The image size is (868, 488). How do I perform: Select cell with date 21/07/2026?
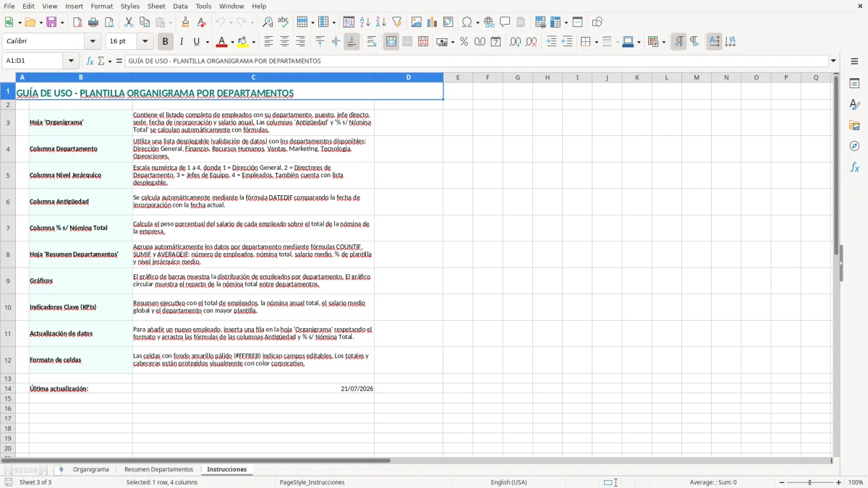click(253, 388)
